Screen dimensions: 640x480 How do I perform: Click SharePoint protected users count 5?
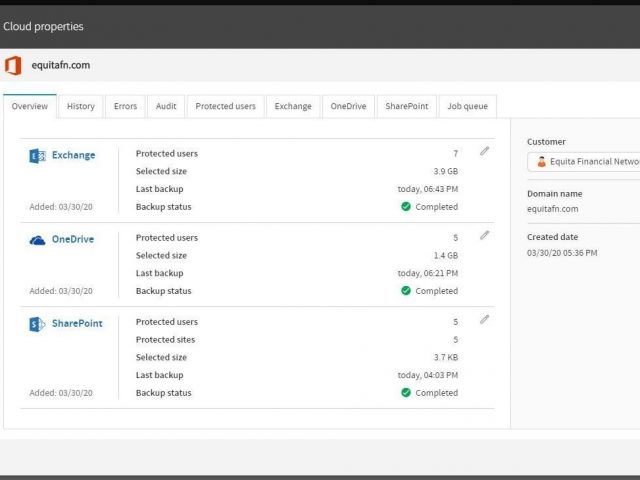click(456, 322)
